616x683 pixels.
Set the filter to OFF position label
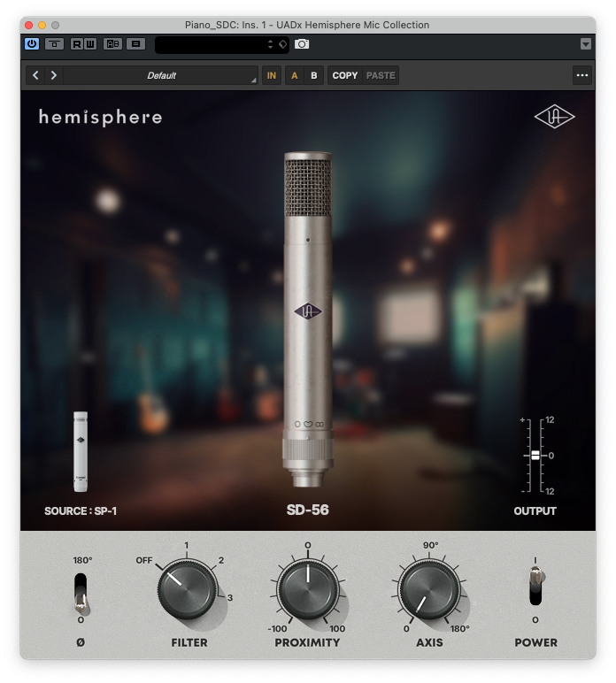tap(143, 560)
